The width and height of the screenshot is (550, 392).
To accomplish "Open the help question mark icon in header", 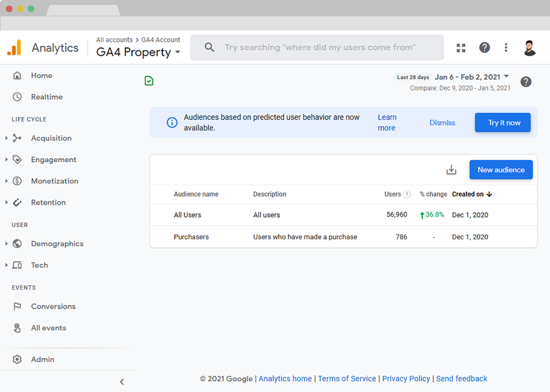I will [484, 48].
